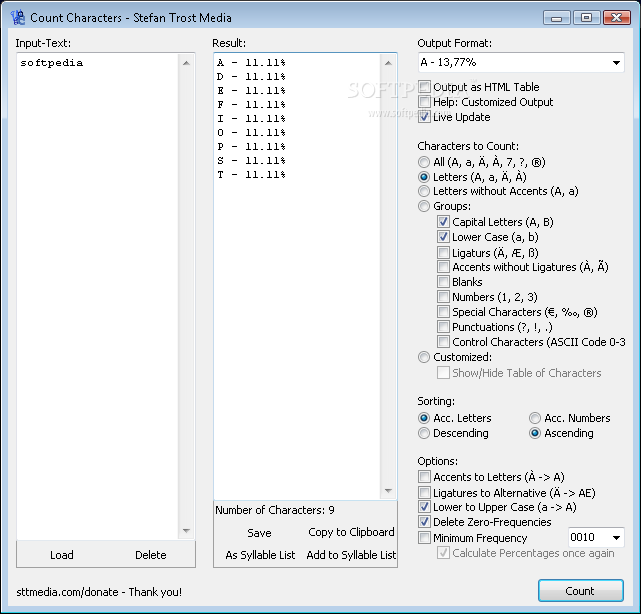Click result line 'S - 11.11%'
Image resolution: width=641 pixels, height=614 pixels.
(x=251, y=161)
